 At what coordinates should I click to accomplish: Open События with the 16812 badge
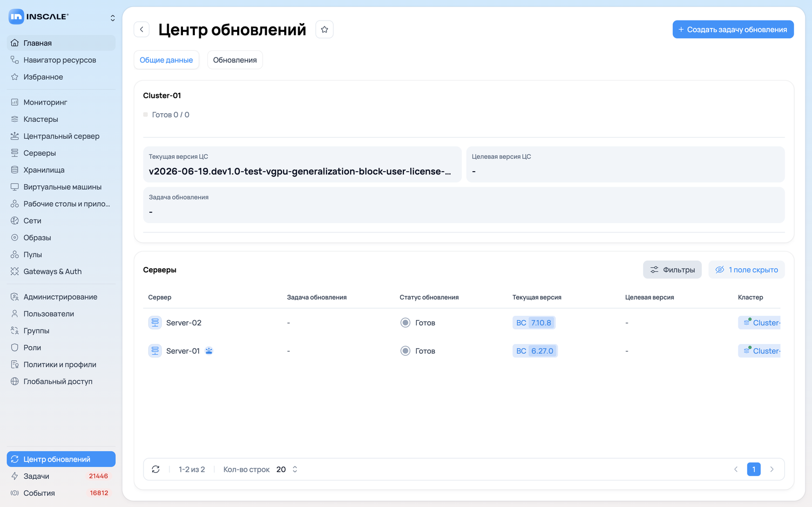point(61,493)
